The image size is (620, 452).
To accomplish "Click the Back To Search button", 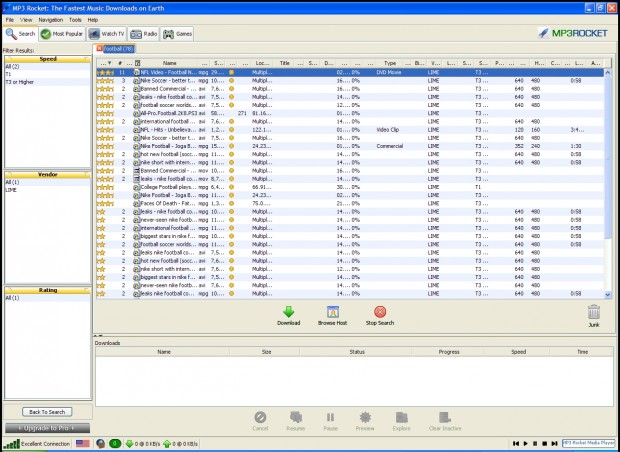I will tap(47, 412).
